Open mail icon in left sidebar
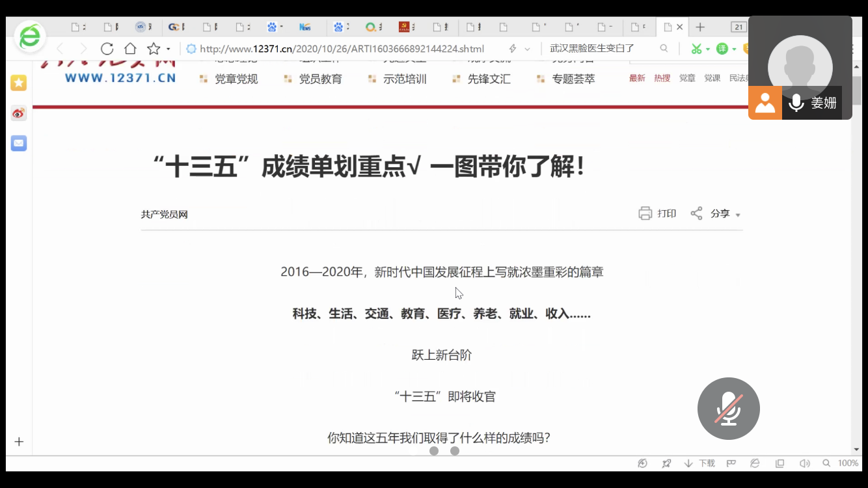This screenshot has height=488, width=868. click(19, 143)
